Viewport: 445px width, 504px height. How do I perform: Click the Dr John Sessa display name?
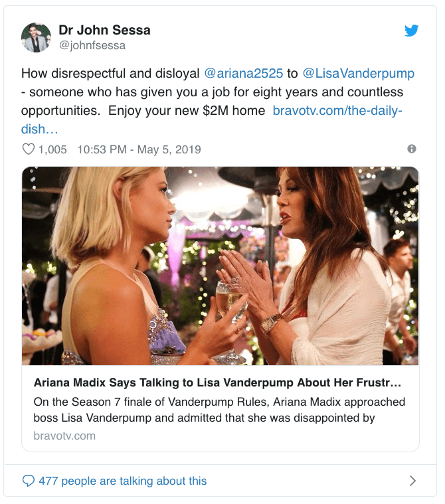(x=104, y=30)
